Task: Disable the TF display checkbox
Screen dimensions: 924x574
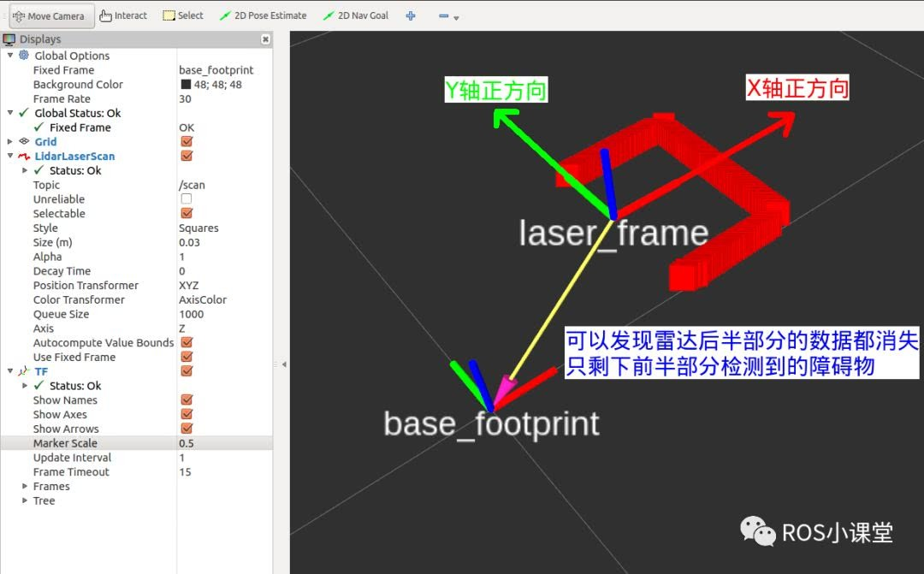Action: click(x=187, y=371)
